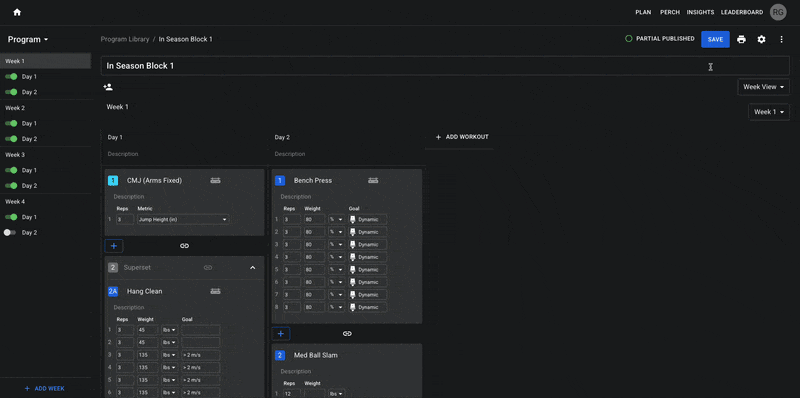Click the Partial Published status circle
The width and height of the screenshot is (800, 398).
point(629,39)
